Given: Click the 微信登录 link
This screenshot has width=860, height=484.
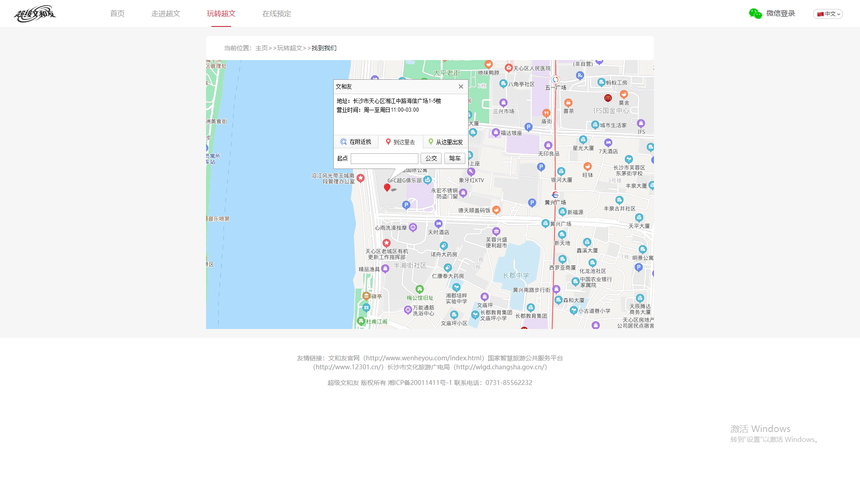Looking at the screenshot, I should pyautogui.click(x=780, y=14).
